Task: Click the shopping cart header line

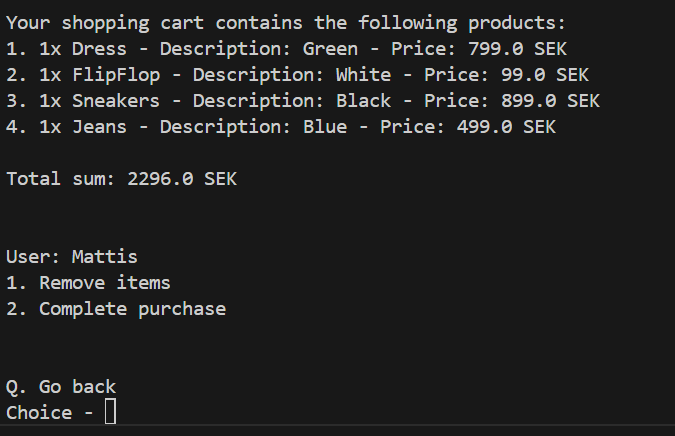Action: click(x=286, y=23)
